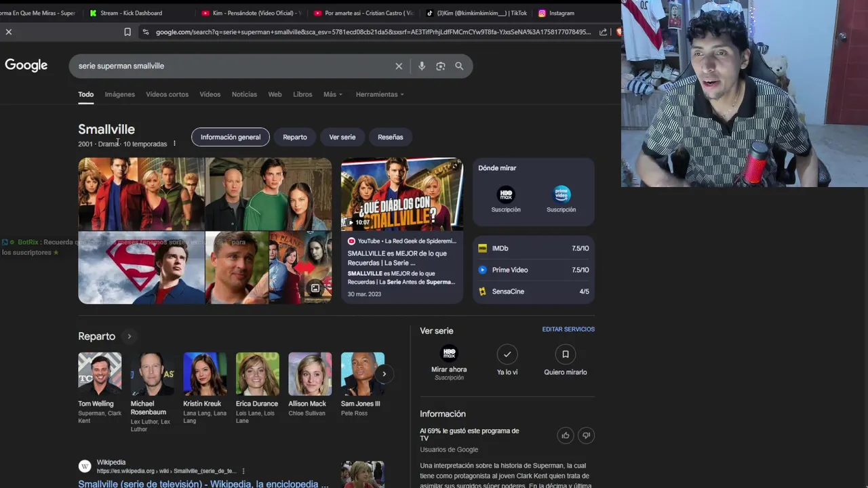Screen dimensions: 868x488
Task: Click the browser address bar URL
Action: [x=373, y=32]
